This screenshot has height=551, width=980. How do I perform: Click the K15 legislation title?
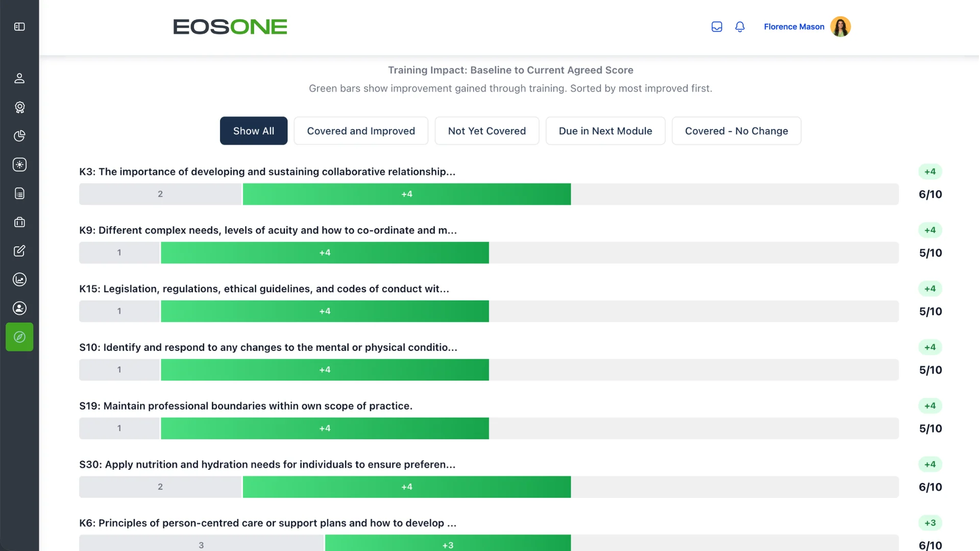[x=264, y=289]
